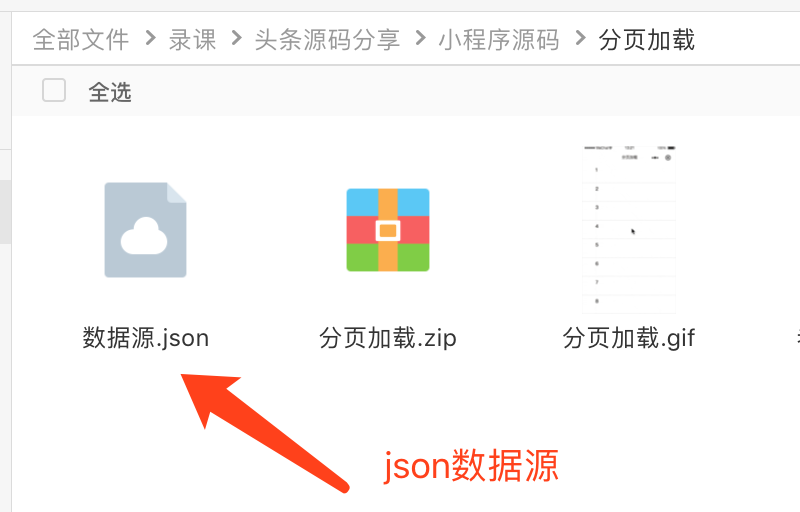Select the 数据源.json cloud file icon
Viewport: 800px width, 512px height.
(145, 230)
